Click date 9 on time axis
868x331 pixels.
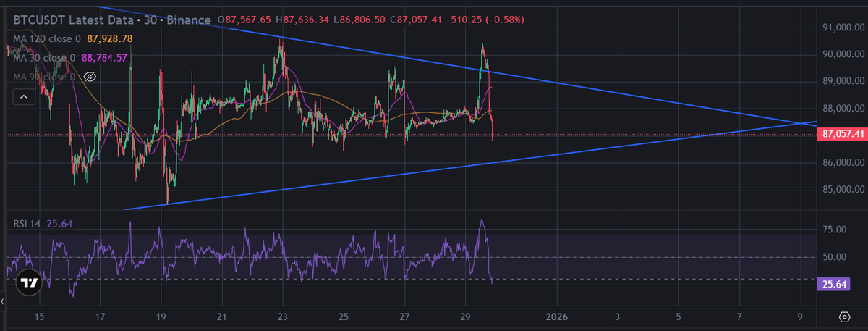pos(800,317)
